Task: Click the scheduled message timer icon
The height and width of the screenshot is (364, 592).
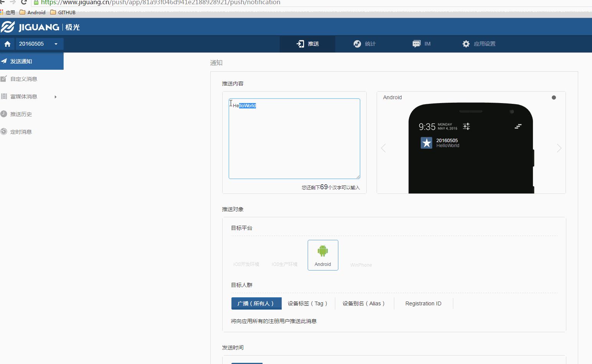Action: coord(4,131)
